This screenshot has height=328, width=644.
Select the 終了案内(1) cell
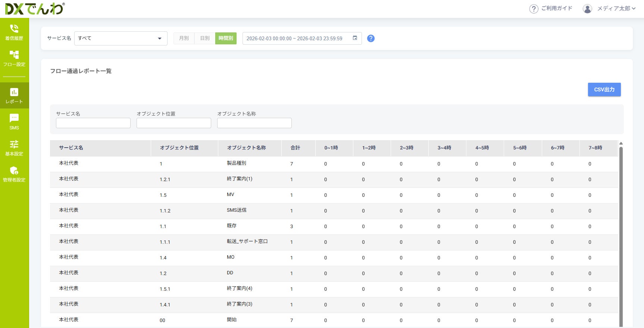[x=240, y=179]
